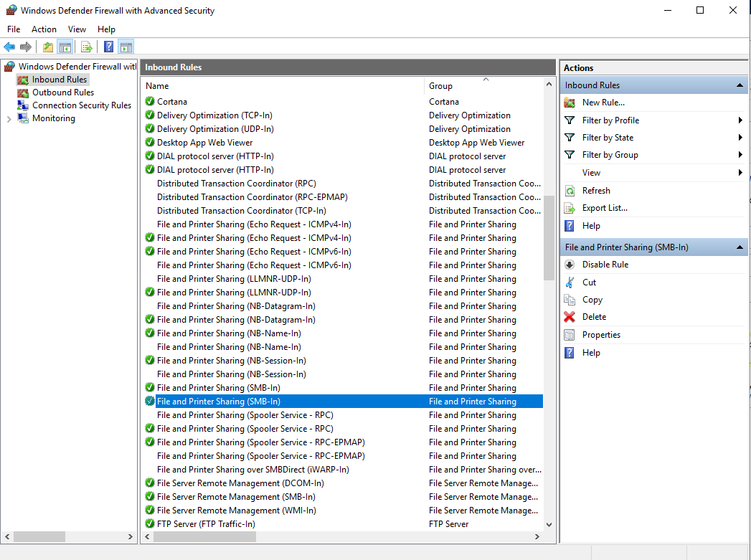751x560 pixels.
Task: Click the Cut scissors icon
Action: 570,283
